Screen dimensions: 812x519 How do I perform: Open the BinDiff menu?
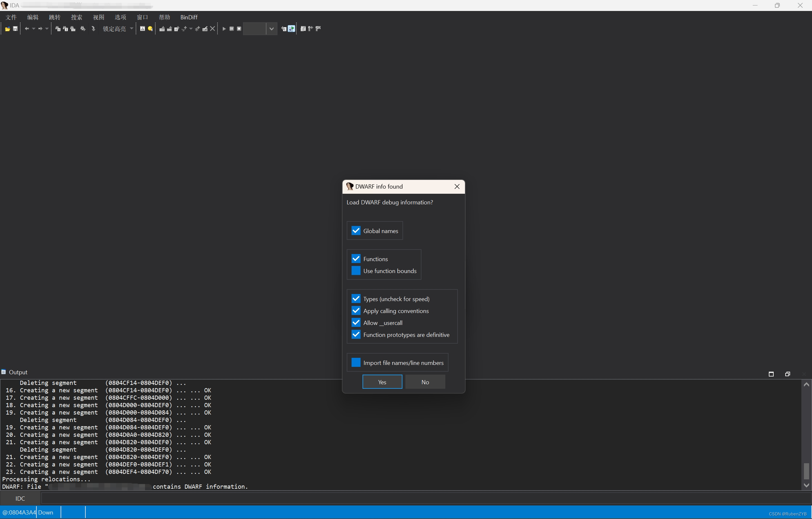click(189, 17)
